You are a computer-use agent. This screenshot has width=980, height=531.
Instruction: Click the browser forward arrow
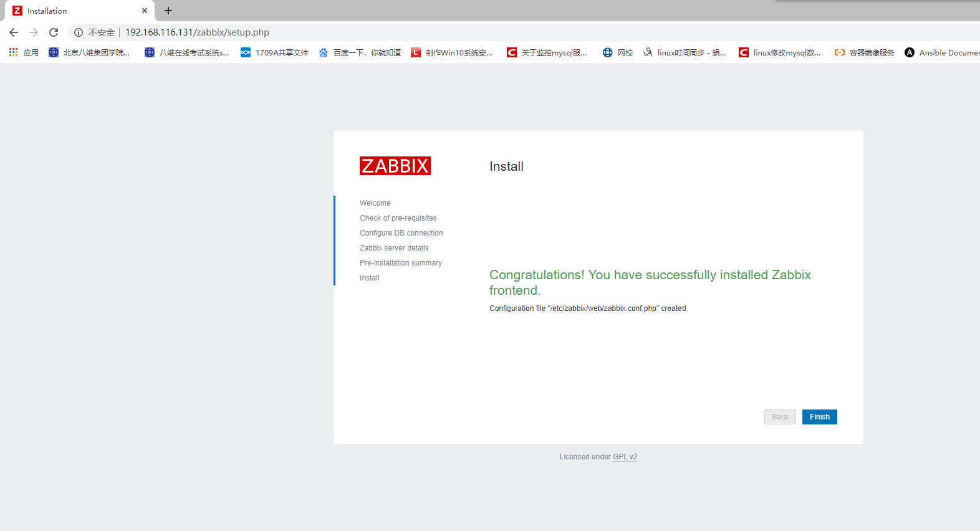[x=34, y=32]
